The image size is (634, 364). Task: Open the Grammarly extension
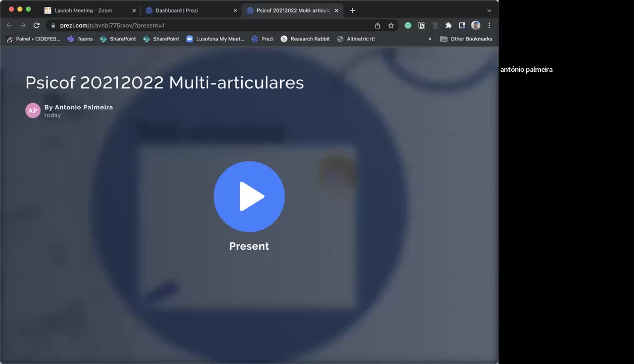[x=408, y=25]
